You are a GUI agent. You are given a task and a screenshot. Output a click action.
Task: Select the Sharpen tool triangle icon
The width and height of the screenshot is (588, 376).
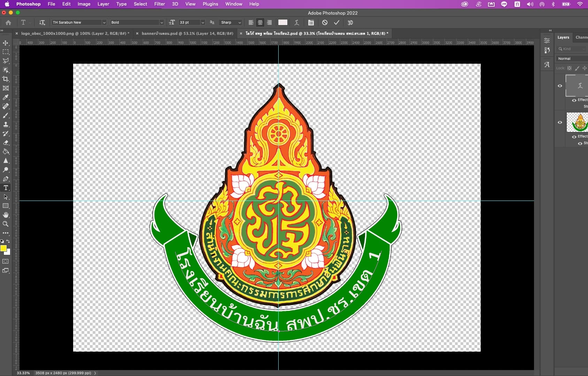click(6, 160)
